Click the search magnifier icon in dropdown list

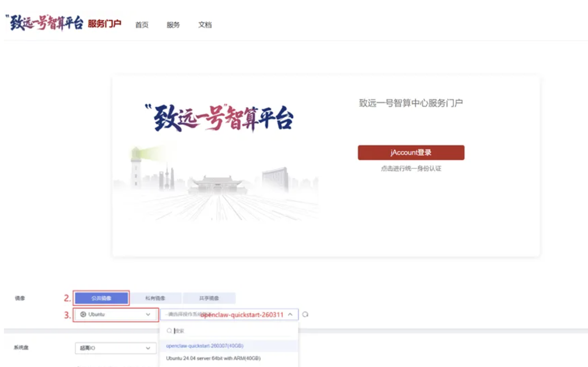pyautogui.click(x=169, y=331)
